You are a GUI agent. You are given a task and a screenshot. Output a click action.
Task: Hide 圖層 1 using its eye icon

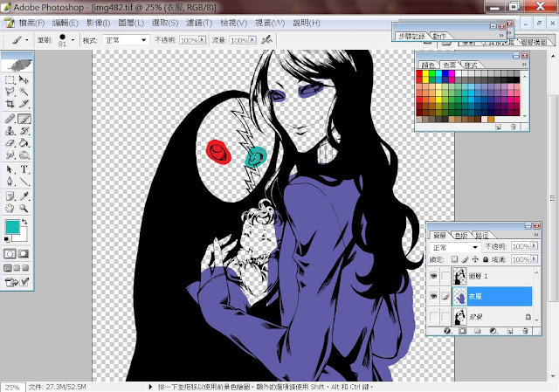point(433,276)
